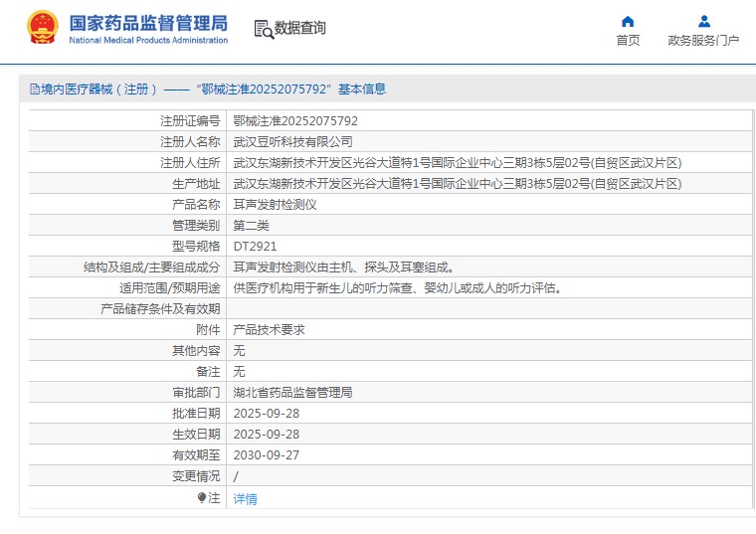756x534 pixels.
Task: Select product name 耳声发射检测仪
Action: [x=275, y=204]
